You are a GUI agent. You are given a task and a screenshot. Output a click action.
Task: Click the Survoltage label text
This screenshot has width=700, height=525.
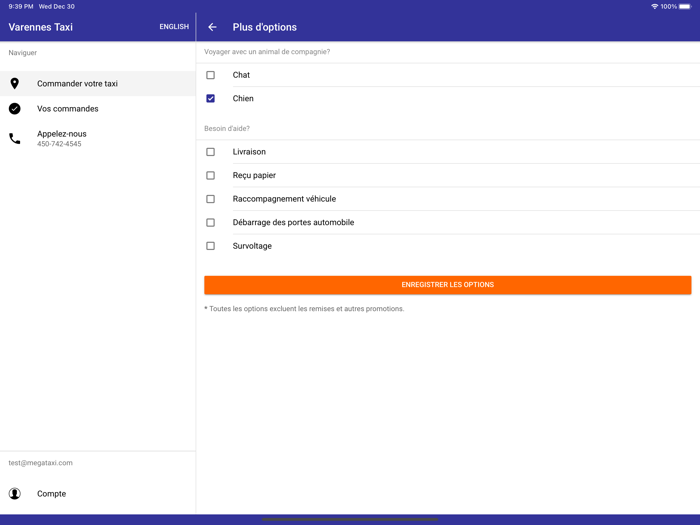click(252, 246)
